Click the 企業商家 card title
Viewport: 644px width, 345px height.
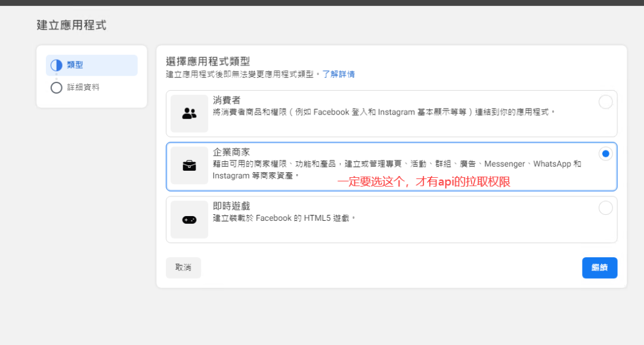(231, 152)
